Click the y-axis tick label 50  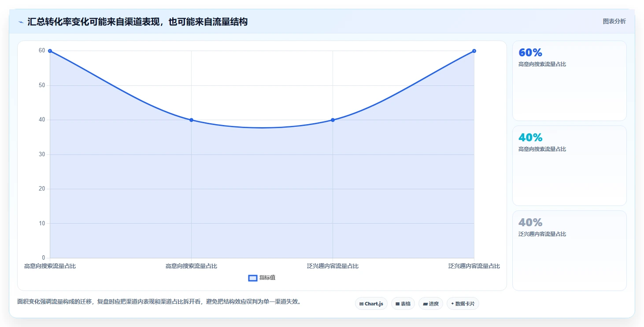42,85
